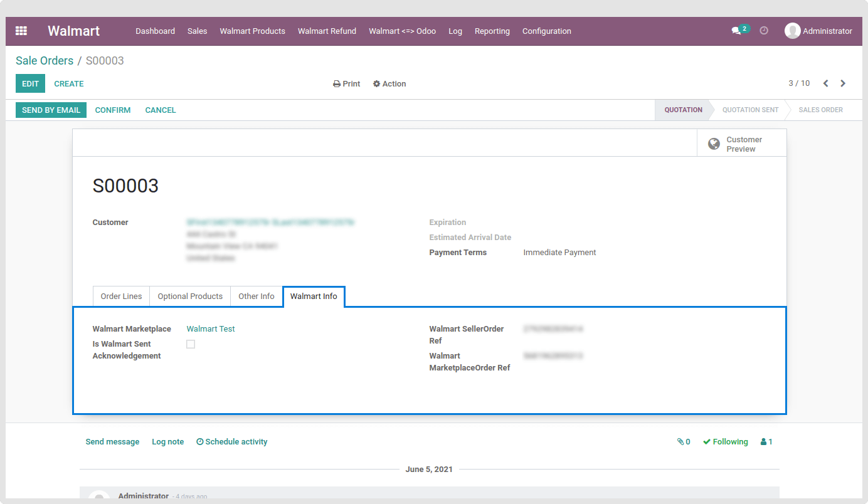Open the activities clock icon
The image size is (868, 504).
764,30
